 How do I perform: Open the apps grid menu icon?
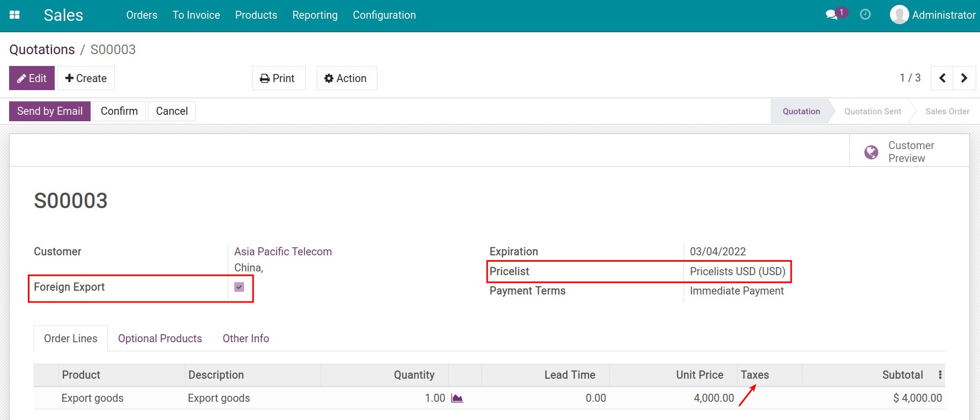pyautogui.click(x=15, y=15)
